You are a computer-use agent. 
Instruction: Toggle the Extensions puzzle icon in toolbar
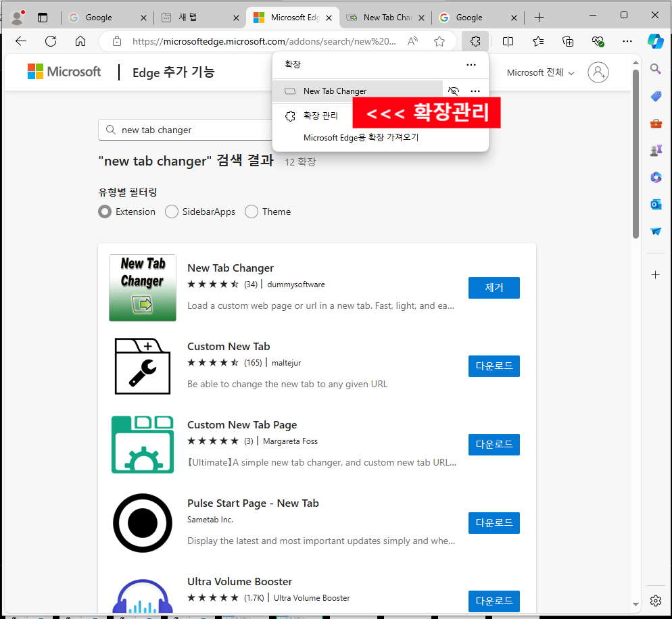tap(475, 41)
